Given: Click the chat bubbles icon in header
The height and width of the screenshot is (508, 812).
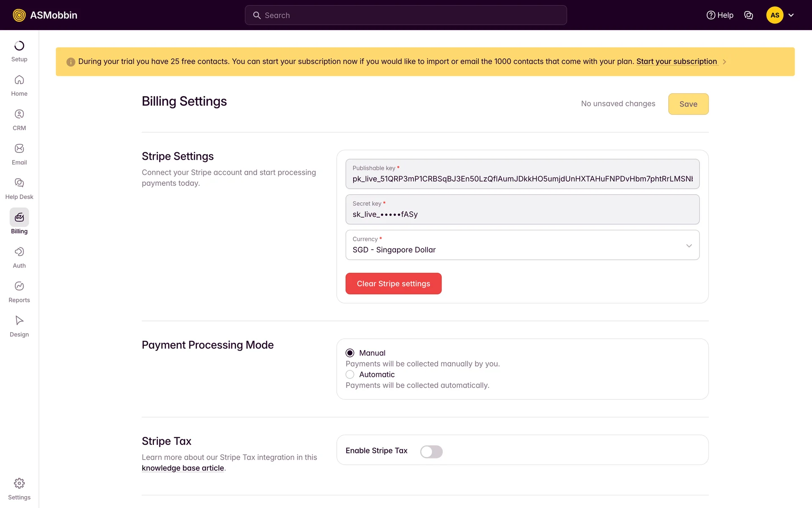Looking at the screenshot, I should tap(748, 15).
